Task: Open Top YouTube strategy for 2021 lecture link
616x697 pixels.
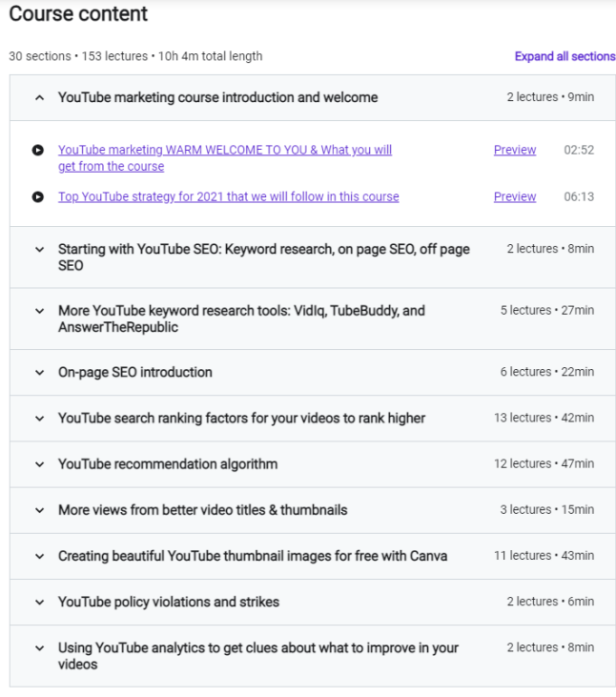Action: click(228, 197)
